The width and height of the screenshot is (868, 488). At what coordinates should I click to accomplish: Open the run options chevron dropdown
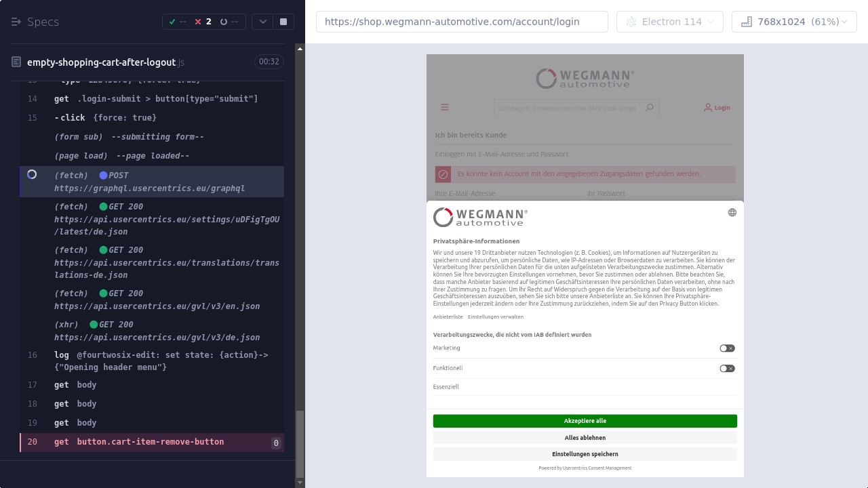click(x=262, y=22)
